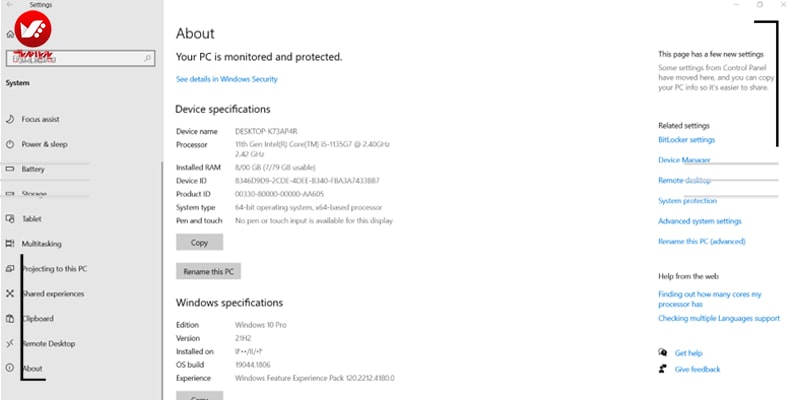Viewport: 800px width, 400px height.
Task: Click the Multitasking icon in sidebar
Action: (x=10, y=244)
